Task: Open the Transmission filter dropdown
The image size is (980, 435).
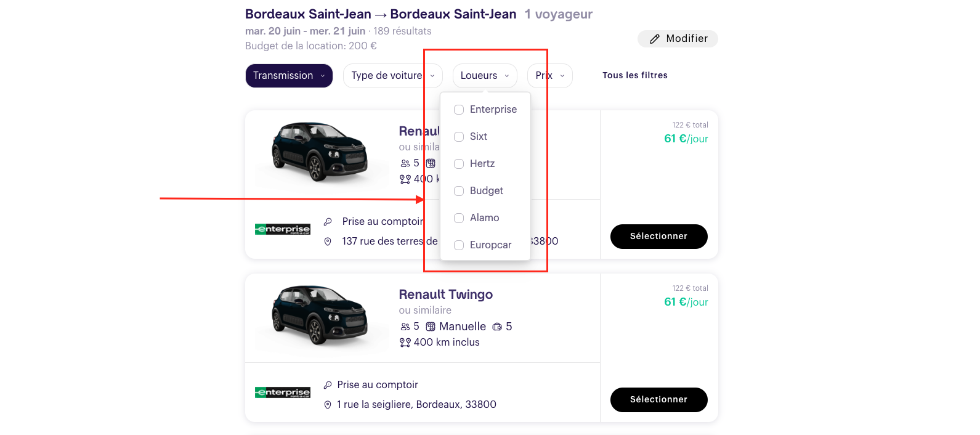Action: 288,76
